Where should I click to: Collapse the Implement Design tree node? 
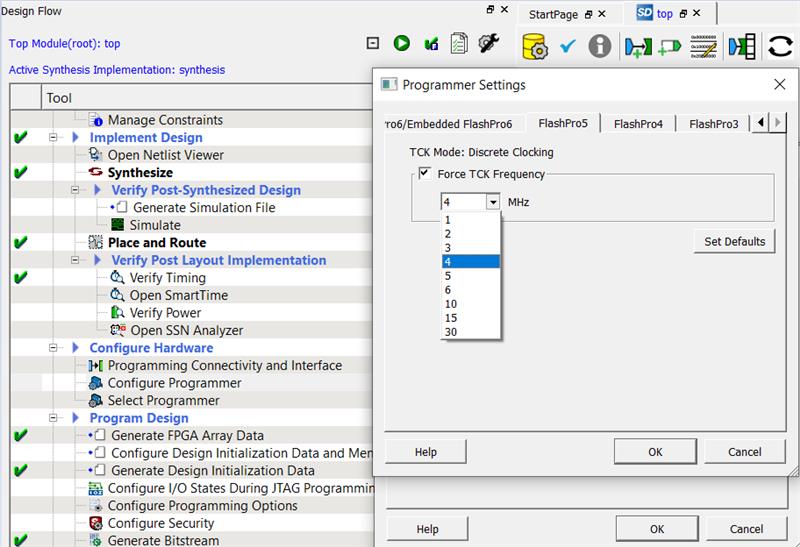pyautogui.click(x=55, y=138)
